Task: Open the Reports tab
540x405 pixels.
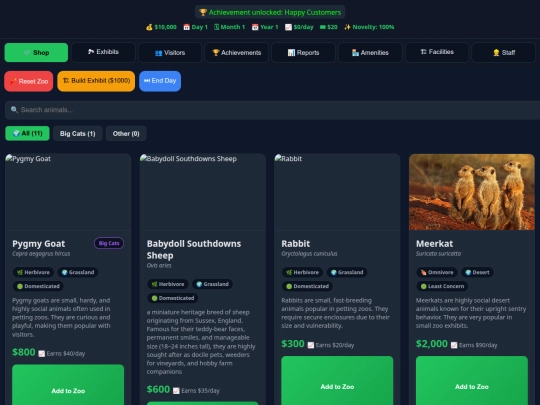Action: pyautogui.click(x=303, y=52)
